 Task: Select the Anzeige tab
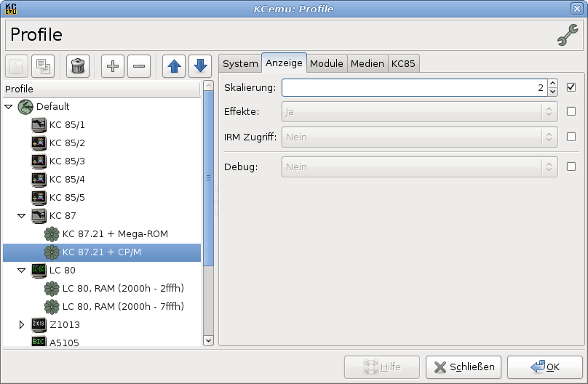click(284, 63)
